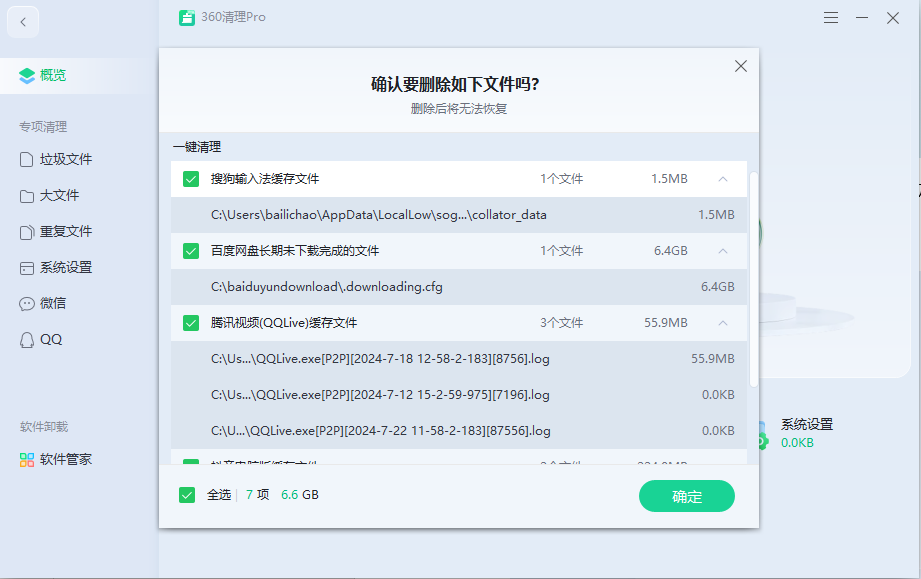
Task: Open QQ cleanup in sidebar
Action: [x=41, y=339]
